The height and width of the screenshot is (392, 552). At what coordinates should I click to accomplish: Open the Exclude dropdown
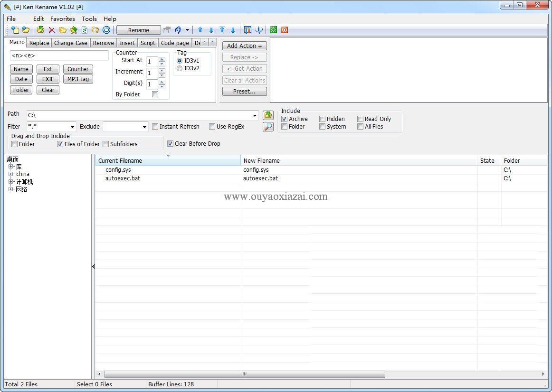pyautogui.click(x=144, y=127)
